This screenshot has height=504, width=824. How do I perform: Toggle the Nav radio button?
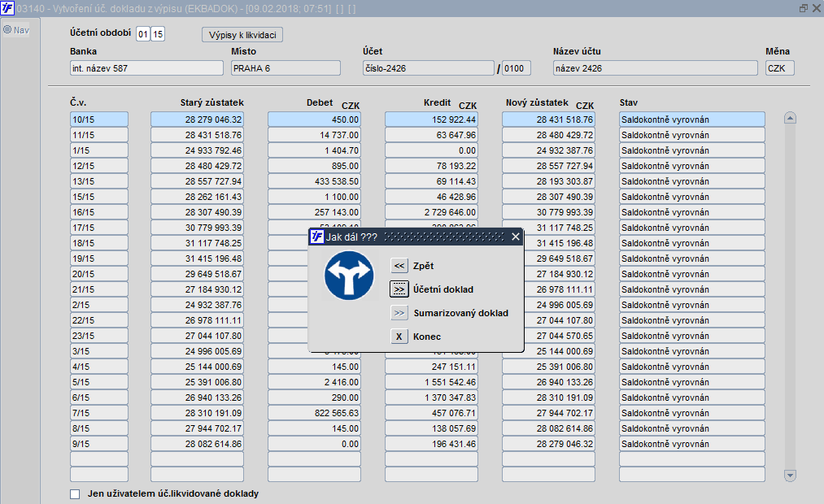point(7,30)
